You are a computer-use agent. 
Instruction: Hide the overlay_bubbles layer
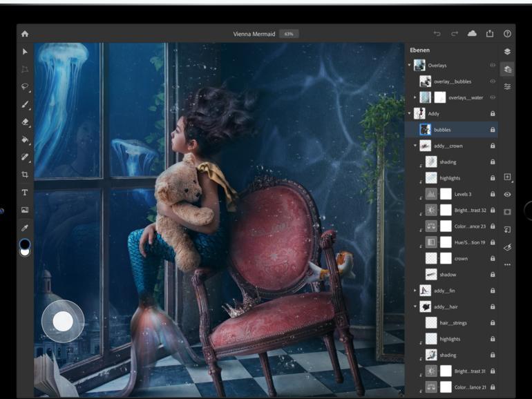pos(493,81)
